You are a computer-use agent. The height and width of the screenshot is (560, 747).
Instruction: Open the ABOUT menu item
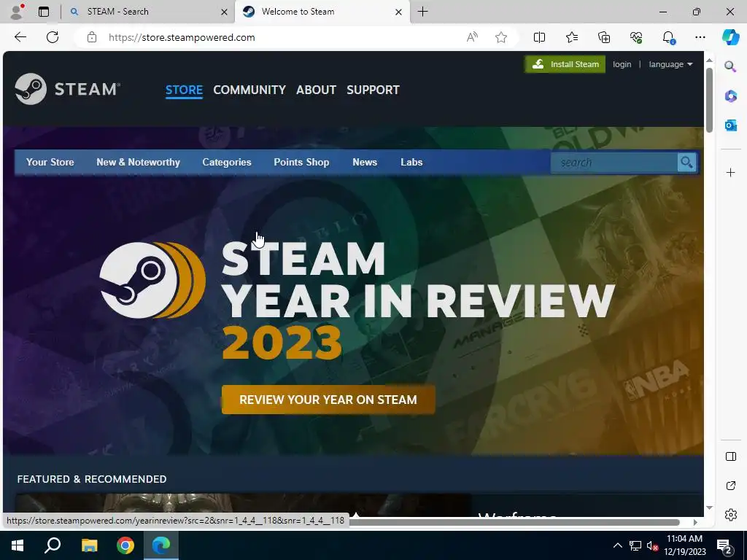(316, 90)
